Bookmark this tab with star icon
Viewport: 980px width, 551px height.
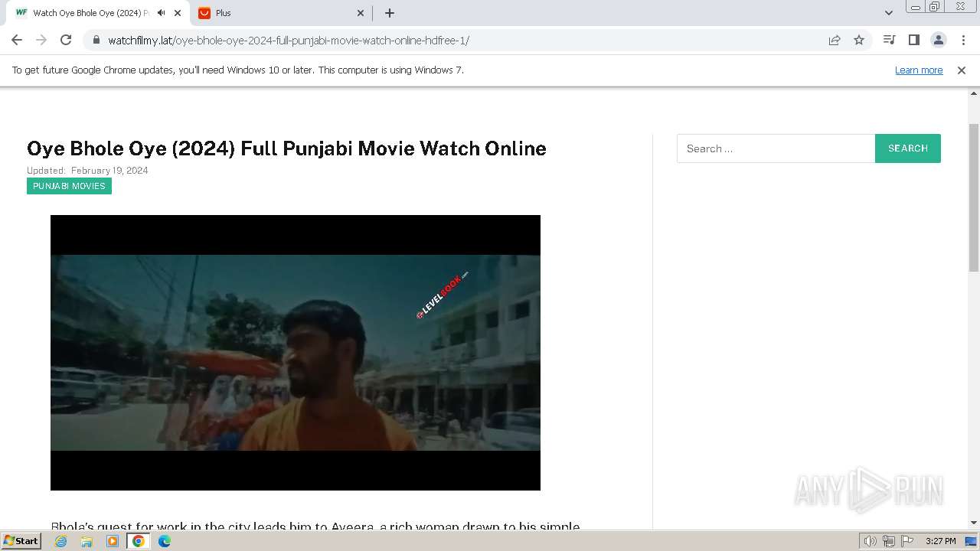click(859, 40)
